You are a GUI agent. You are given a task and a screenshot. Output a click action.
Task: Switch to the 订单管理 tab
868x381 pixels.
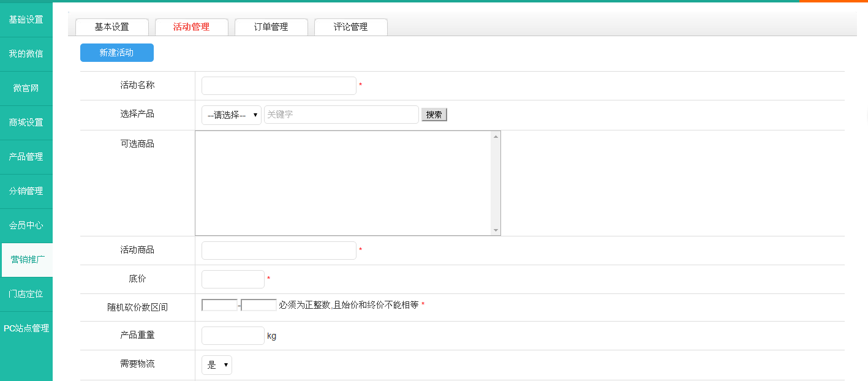[271, 27]
